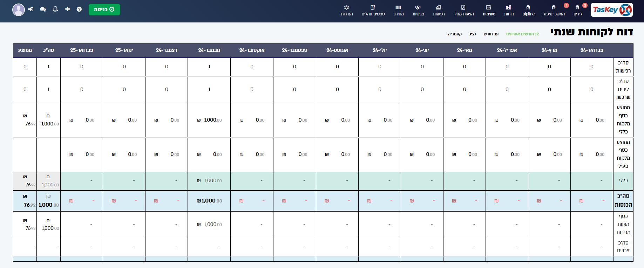Click the סה"כ הכנסות row label

pos(623,201)
